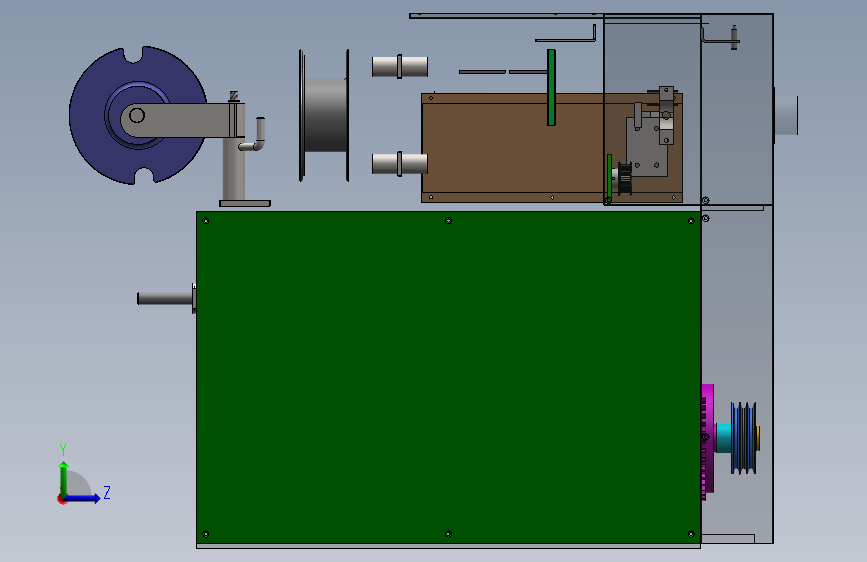Viewport: 867px width, 562px height.
Task: Pick the bright green vertical bar above brown panel
Action: click(x=551, y=87)
